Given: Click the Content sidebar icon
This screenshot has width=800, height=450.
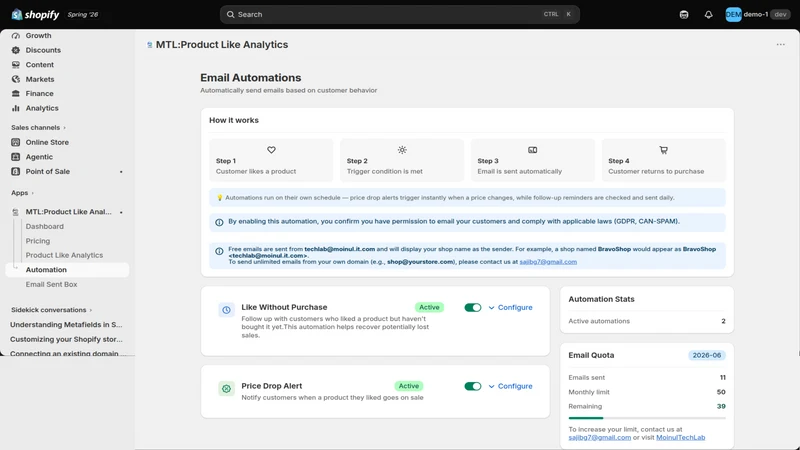Looking at the screenshot, I should pos(16,65).
